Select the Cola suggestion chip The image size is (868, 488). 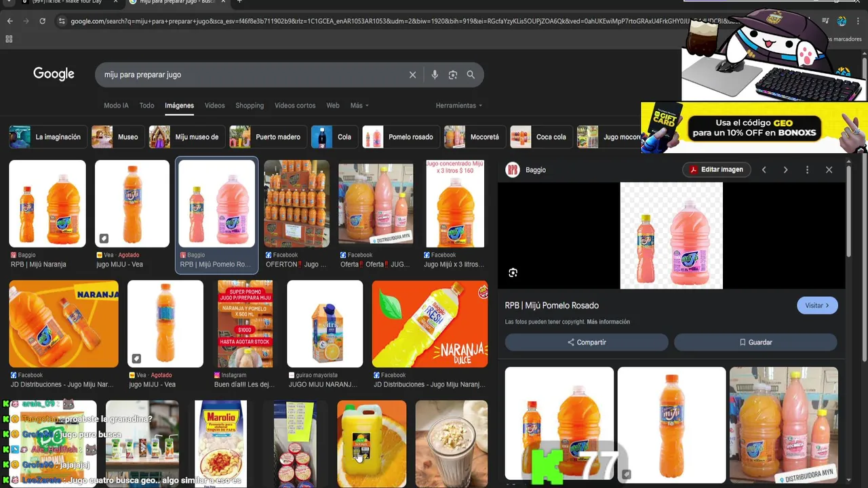pyautogui.click(x=334, y=137)
